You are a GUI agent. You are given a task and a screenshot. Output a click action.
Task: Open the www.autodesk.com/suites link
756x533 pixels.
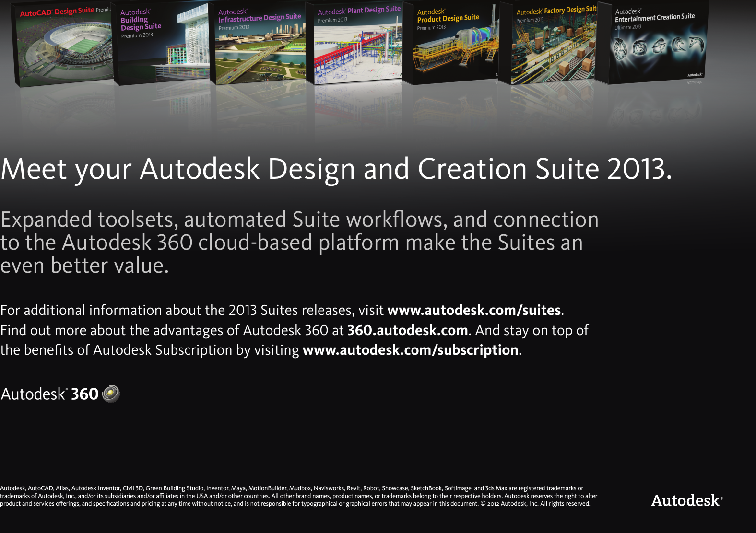pyautogui.click(x=474, y=310)
